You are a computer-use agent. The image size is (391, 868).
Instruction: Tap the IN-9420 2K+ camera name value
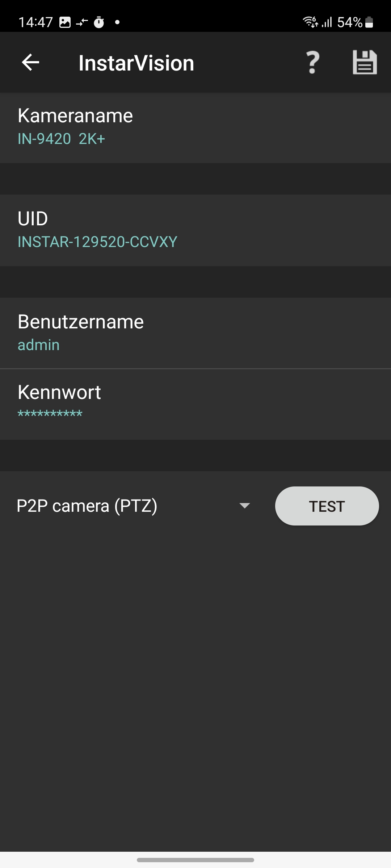(62, 139)
